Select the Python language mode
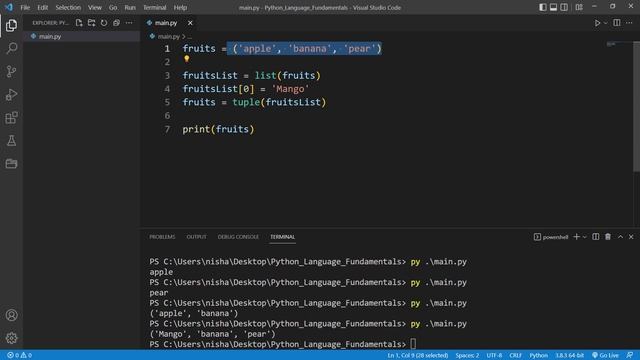This screenshot has height=360, width=640. click(x=538, y=355)
